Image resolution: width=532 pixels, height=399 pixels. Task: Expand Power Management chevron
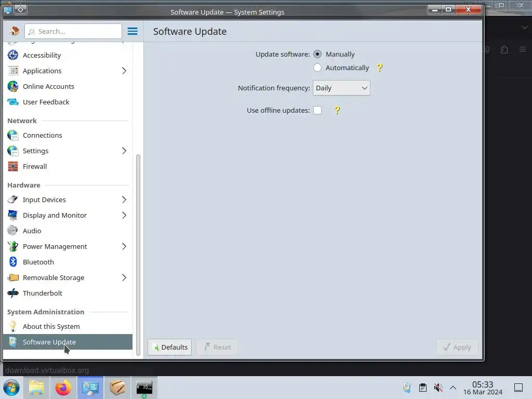click(x=124, y=247)
